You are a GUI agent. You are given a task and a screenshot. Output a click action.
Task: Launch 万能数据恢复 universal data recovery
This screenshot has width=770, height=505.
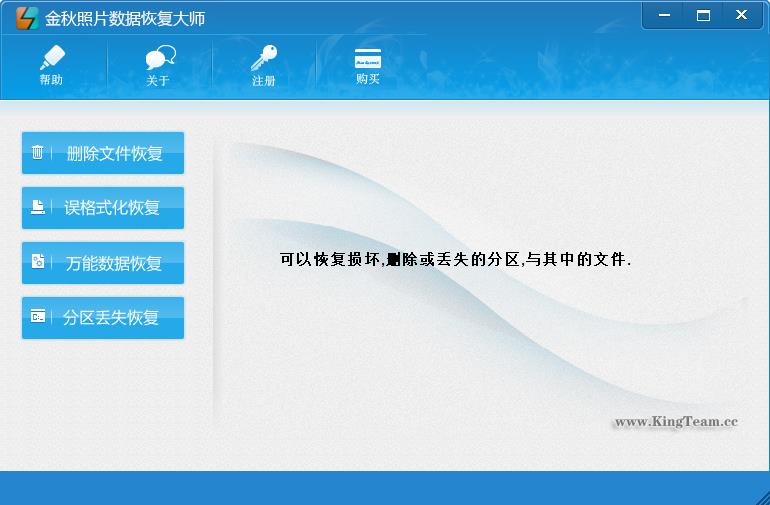coord(114,263)
